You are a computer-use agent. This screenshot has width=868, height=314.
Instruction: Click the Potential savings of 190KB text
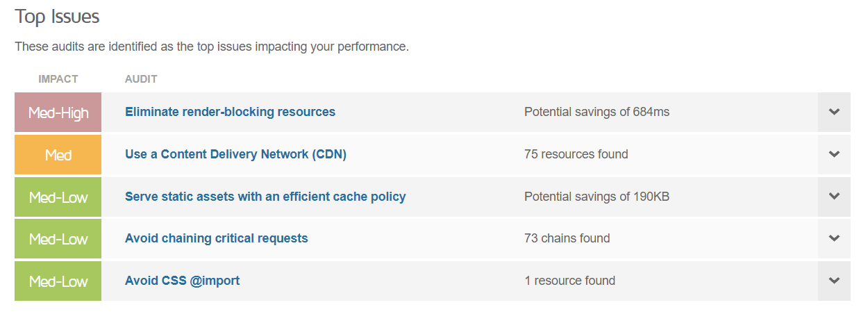click(596, 197)
